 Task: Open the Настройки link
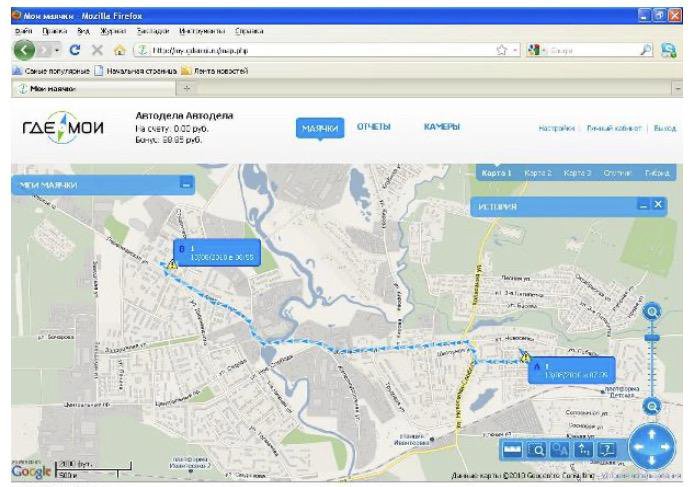(x=557, y=129)
